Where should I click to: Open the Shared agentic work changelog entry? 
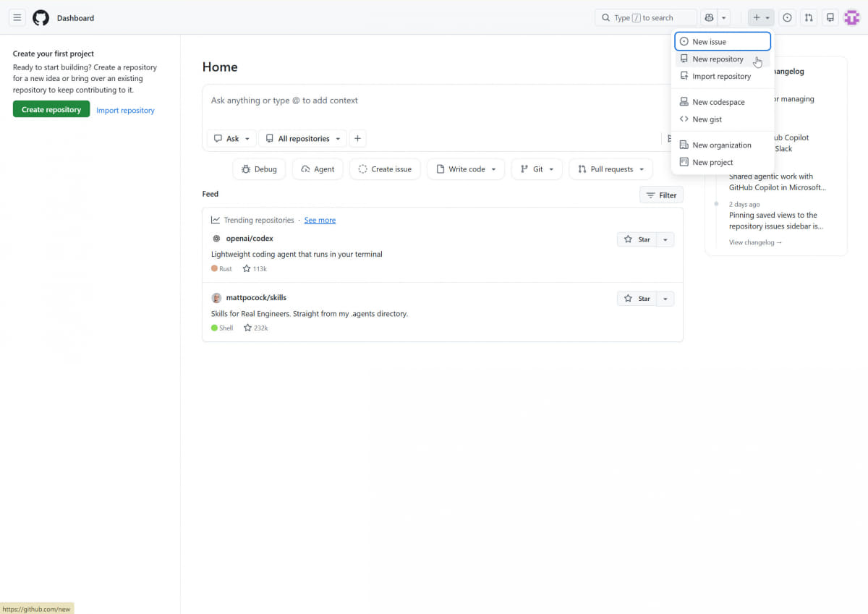coord(777,182)
